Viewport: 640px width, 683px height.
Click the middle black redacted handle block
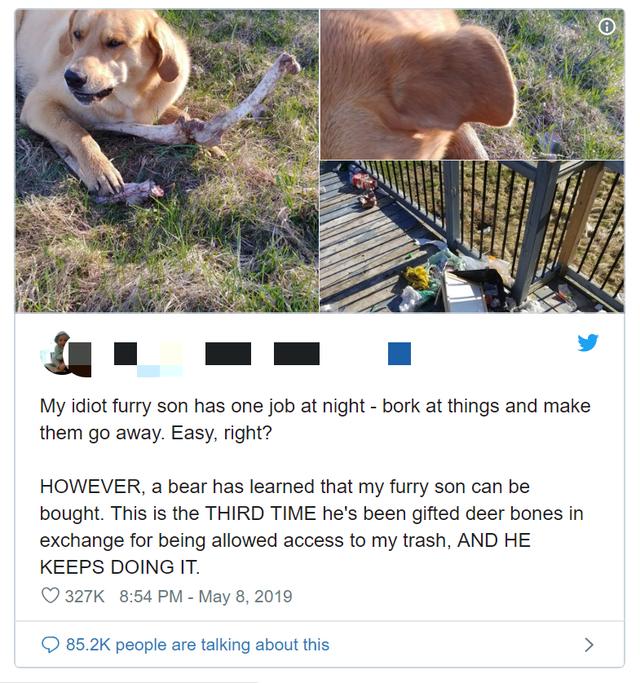(x=228, y=353)
